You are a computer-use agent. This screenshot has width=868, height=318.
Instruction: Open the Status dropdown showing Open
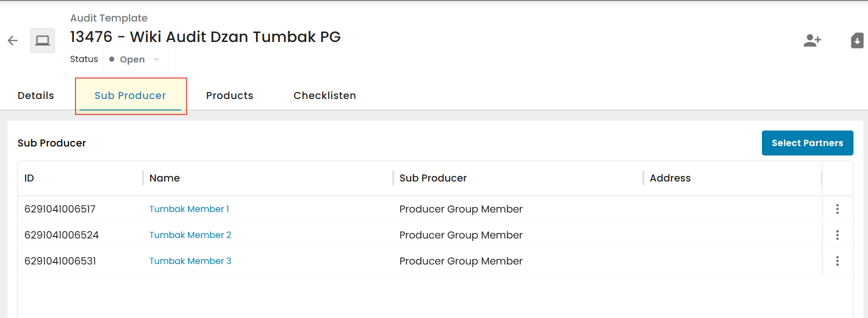[x=136, y=59]
